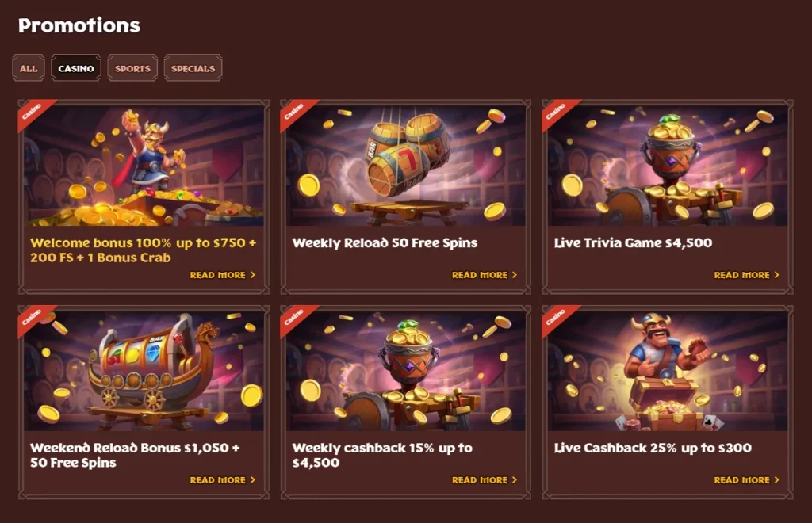Image resolution: width=812 pixels, height=523 pixels.
Task: Open the Live Trivia trophy cup image
Action: (x=668, y=166)
